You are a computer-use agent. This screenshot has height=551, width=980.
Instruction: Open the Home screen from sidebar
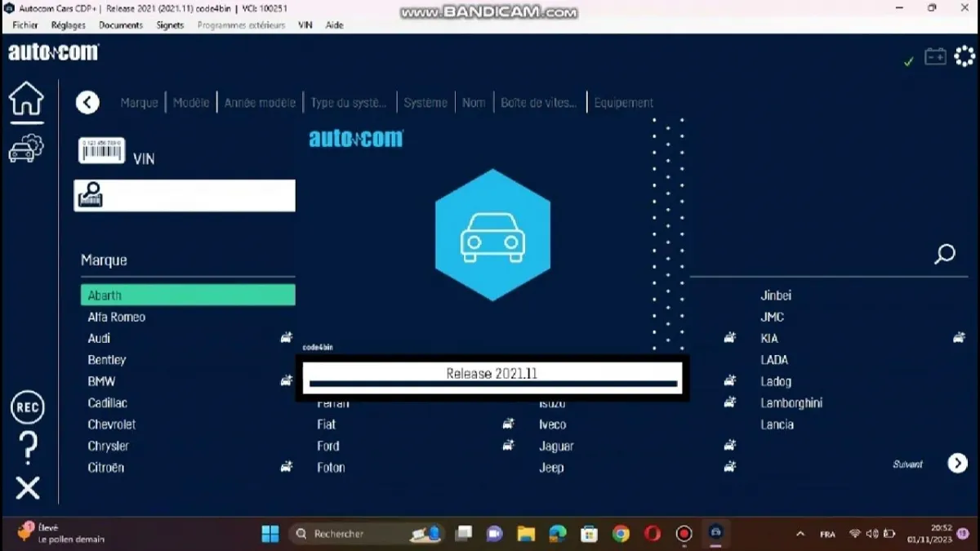26,99
